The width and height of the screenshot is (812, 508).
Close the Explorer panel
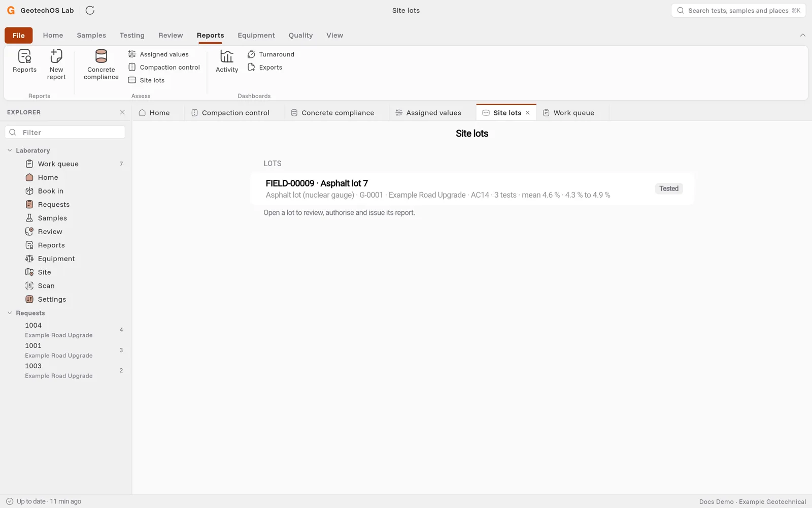tap(122, 112)
